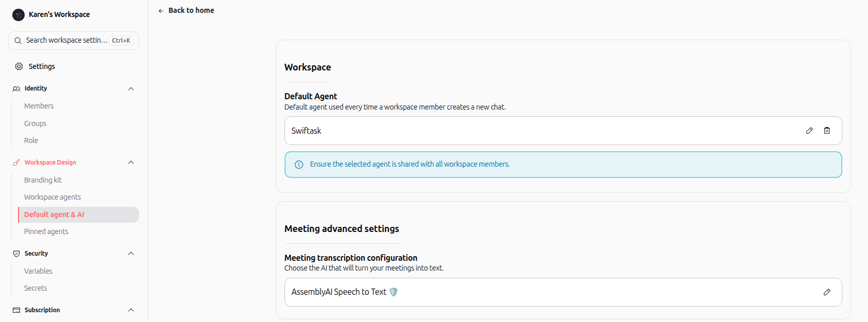Image resolution: width=868 pixels, height=322 pixels.
Task: Select Default agent & AI item
Action: pos(79,215)
